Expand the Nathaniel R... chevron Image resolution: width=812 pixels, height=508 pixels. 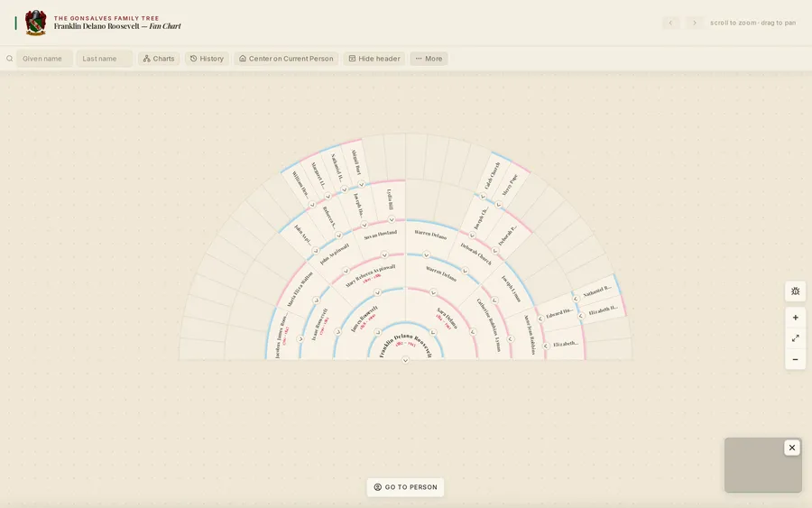point(576,299)
